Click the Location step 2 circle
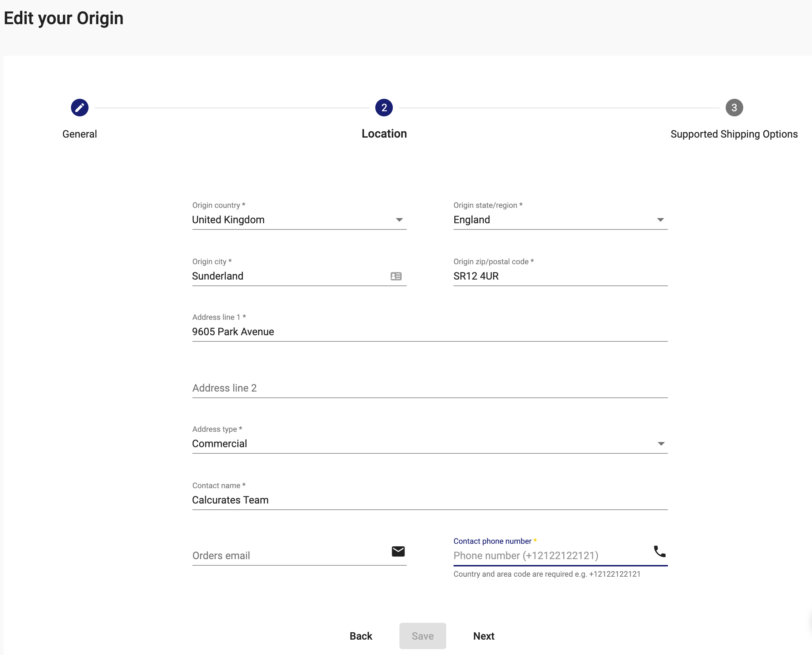The height and width of the screenshot is (655, 812). [384, 108]
